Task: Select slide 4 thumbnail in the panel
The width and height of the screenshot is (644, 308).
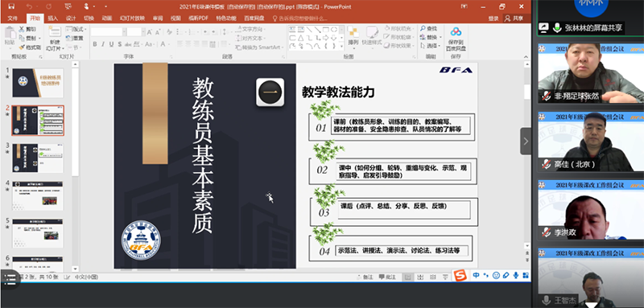Action: point(38,195)
